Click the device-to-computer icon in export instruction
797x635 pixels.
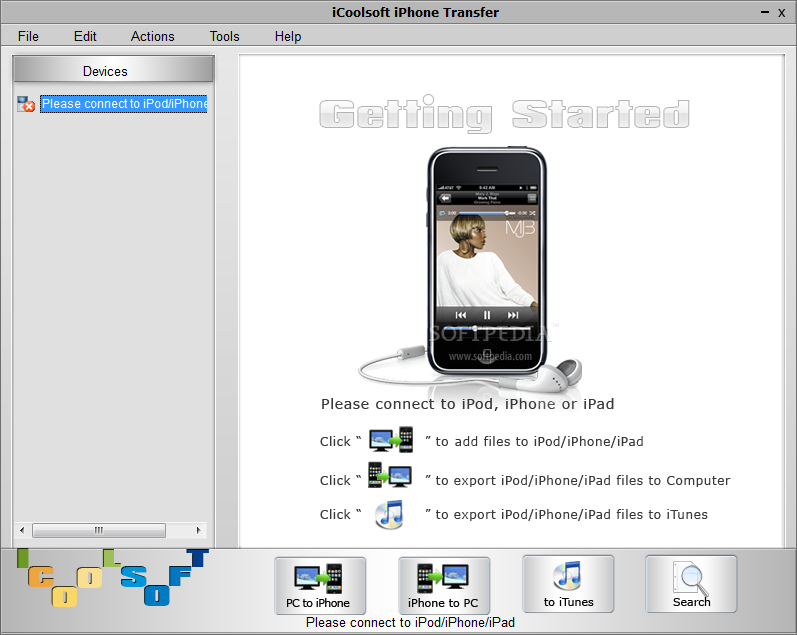[x=390, y=475]
